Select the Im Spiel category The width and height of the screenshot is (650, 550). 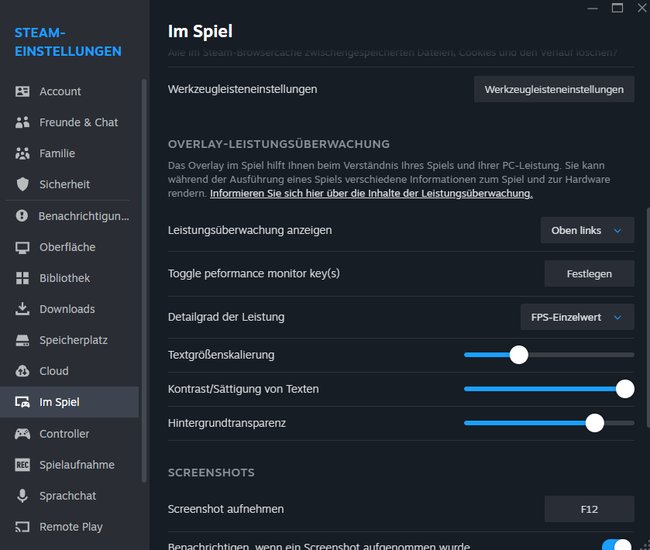pyautogui.click(x=70, y=402)
